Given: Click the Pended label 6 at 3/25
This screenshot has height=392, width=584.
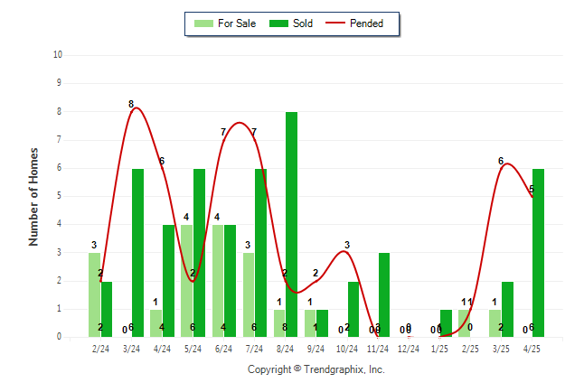Looking at the screenshot, I should pos(501,161).
